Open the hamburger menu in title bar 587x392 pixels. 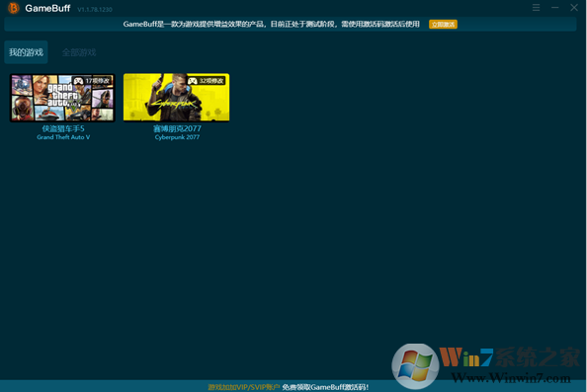point(536,8)
